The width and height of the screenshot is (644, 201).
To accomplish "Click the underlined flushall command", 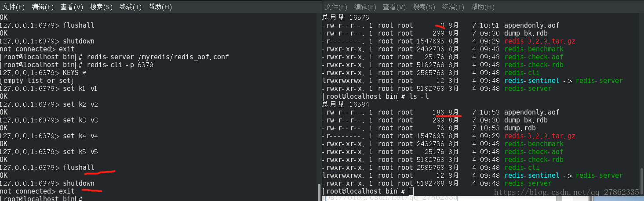I will (x=79, y=168).
